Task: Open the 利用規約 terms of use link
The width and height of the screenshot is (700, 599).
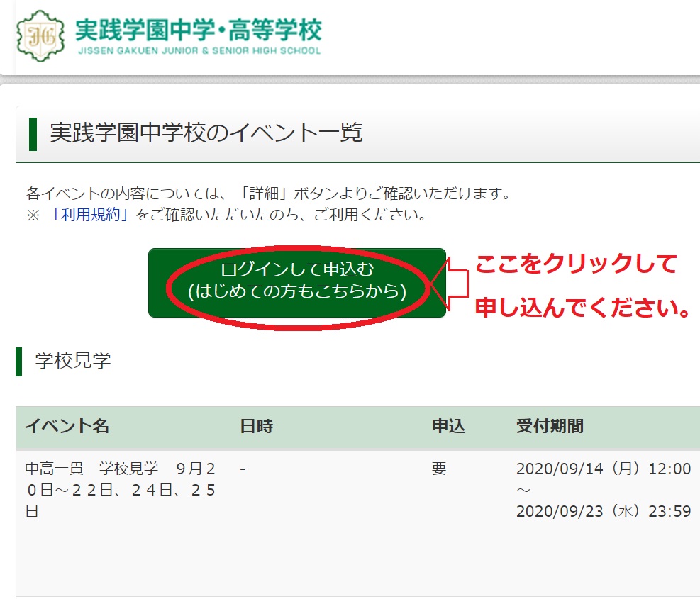Action: point(89,215)
